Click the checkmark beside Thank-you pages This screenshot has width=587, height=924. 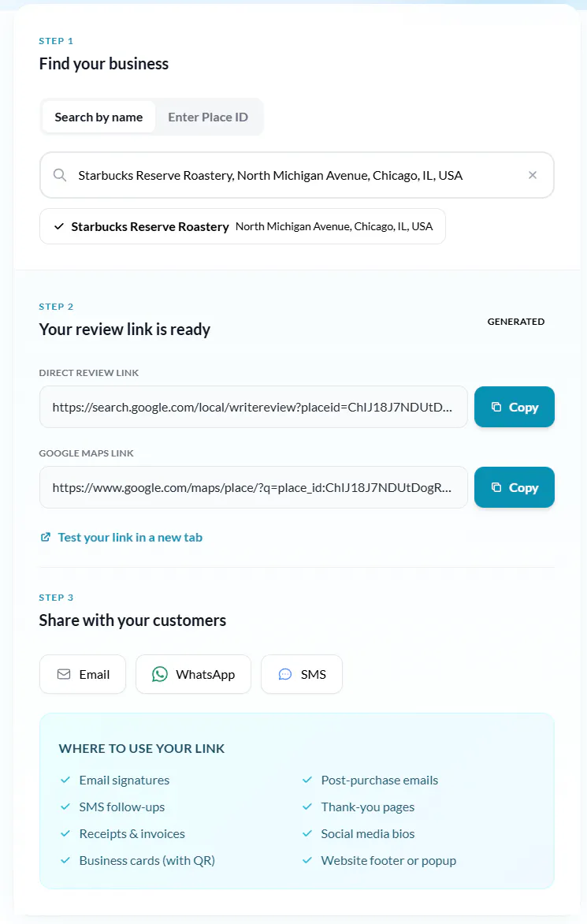(x=307, y=807)
